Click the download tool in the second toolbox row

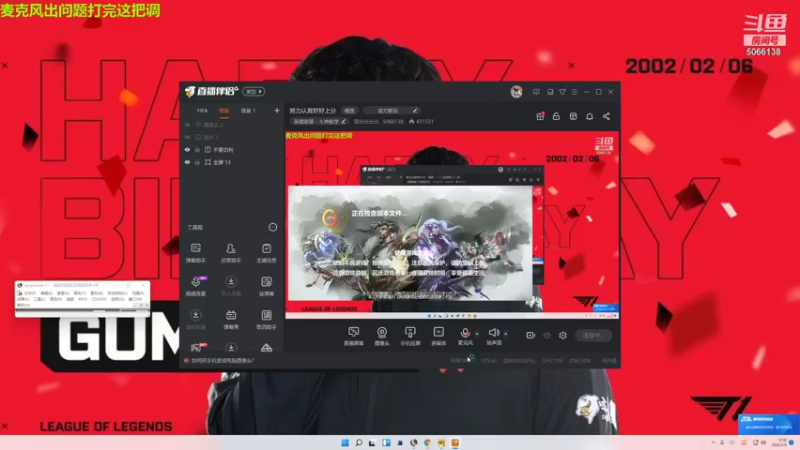point(231,286)
